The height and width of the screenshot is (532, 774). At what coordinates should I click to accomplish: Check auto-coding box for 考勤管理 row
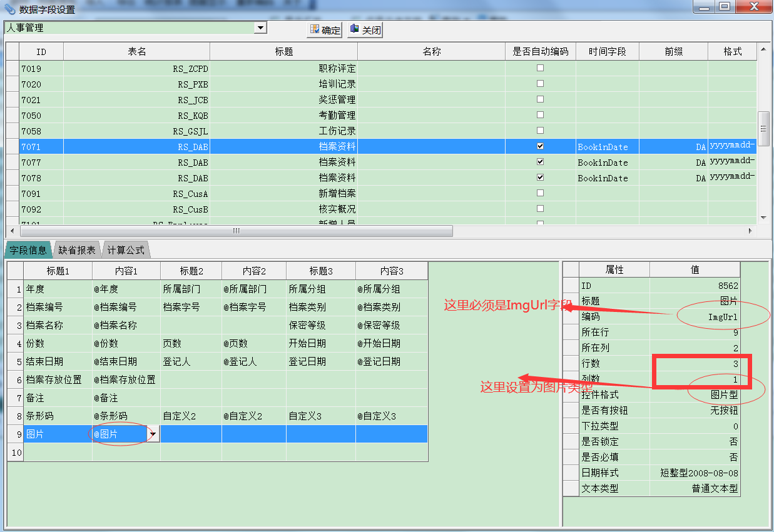point(540,115)
